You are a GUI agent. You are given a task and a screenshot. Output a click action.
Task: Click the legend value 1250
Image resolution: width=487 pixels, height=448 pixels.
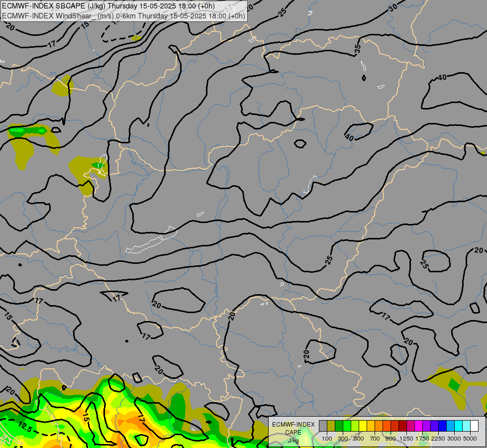406,439
